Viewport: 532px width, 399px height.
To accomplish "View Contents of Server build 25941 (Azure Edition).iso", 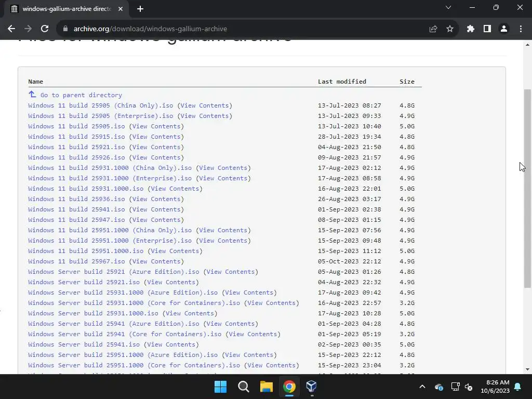I will (231, 324).
